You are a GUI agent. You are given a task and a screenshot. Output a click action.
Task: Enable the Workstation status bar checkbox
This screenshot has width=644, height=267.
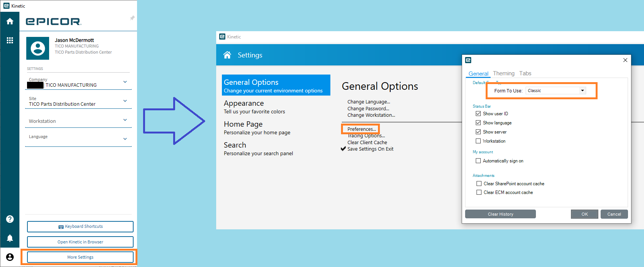[x=478, y=141]
